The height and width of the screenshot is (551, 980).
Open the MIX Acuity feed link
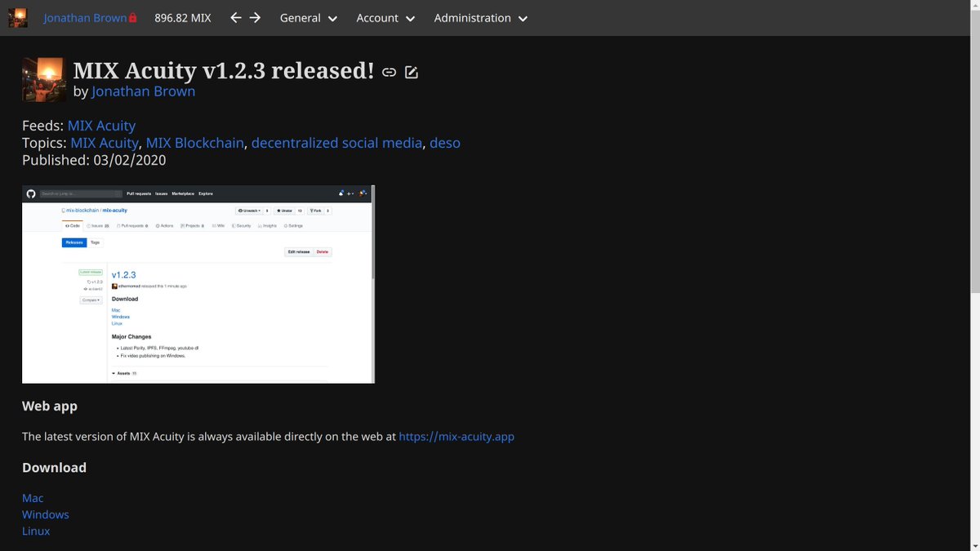pos(101,126)
